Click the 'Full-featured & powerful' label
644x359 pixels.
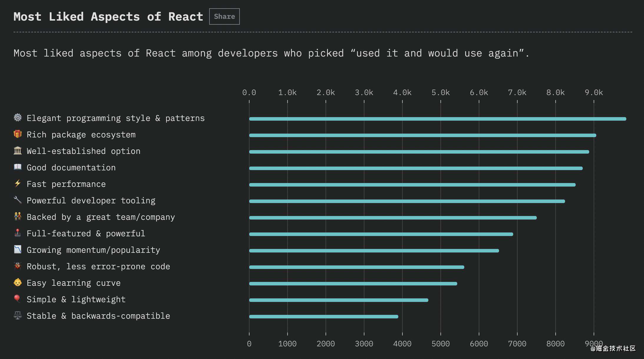[x=86, y=234]
